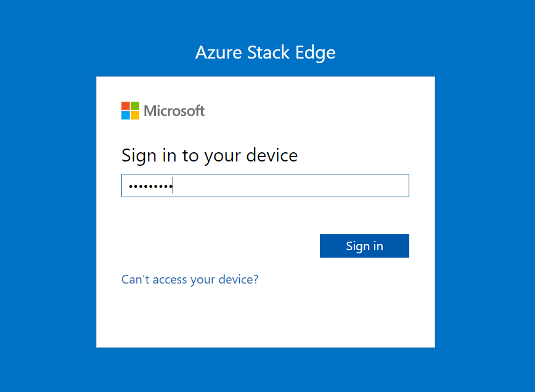
Task: Select the blue square of the Microsoft logo
Action: 125,115
